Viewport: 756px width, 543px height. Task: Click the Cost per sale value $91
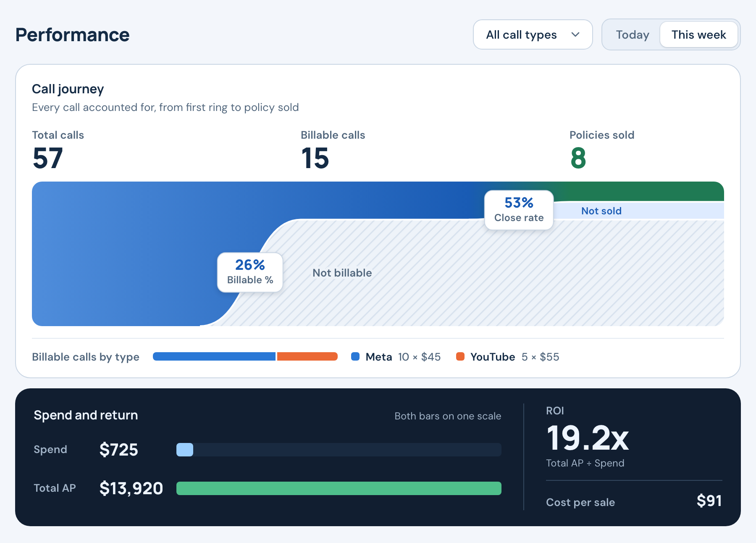coord(709,501)
